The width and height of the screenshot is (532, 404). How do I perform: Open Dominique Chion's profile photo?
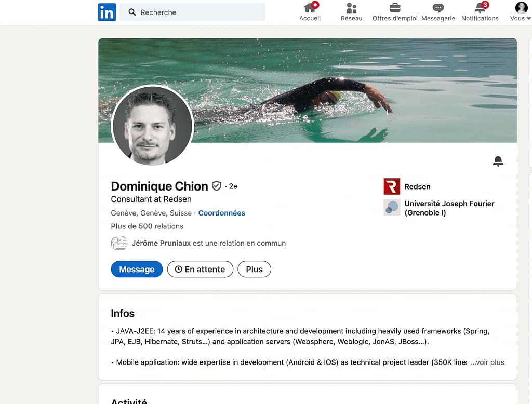point(152,126)
